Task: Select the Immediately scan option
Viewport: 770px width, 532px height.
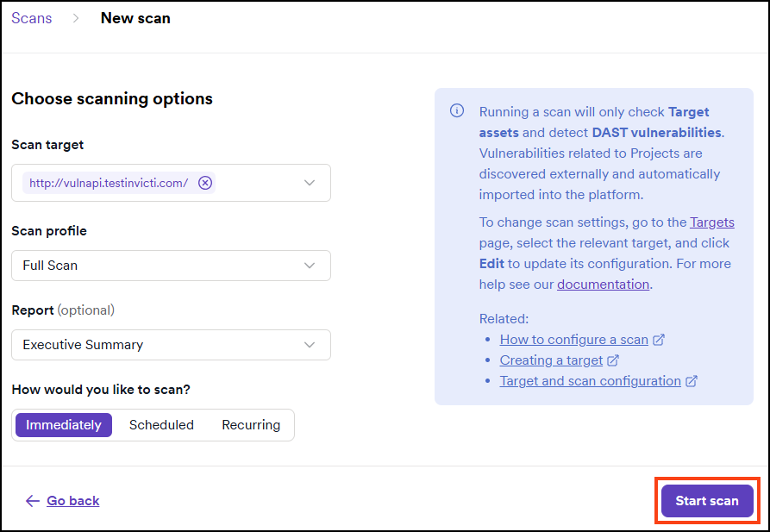Action: (x=62, y=424)
